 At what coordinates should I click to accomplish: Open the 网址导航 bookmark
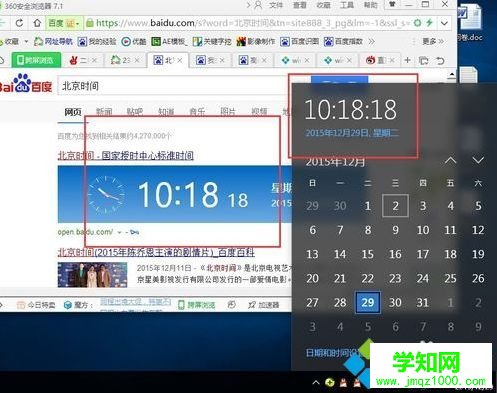pyautogui.click(x=53, y=41)
